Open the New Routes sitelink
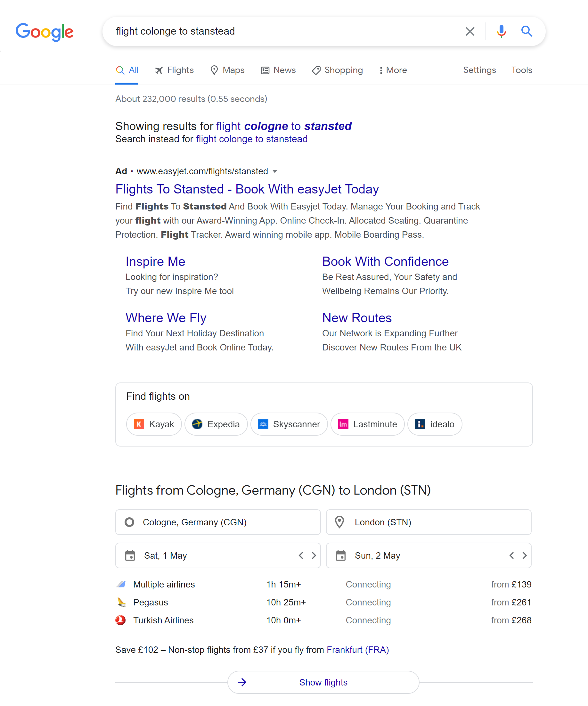The width and height of the screenshot is (588, 706). (357, 318)
